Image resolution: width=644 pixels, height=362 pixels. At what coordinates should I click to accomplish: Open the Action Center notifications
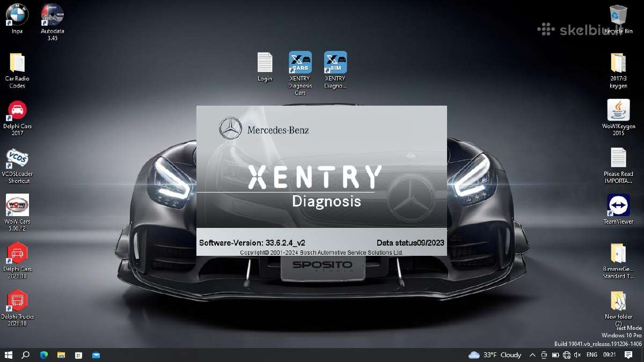click(x=628, y=355)
